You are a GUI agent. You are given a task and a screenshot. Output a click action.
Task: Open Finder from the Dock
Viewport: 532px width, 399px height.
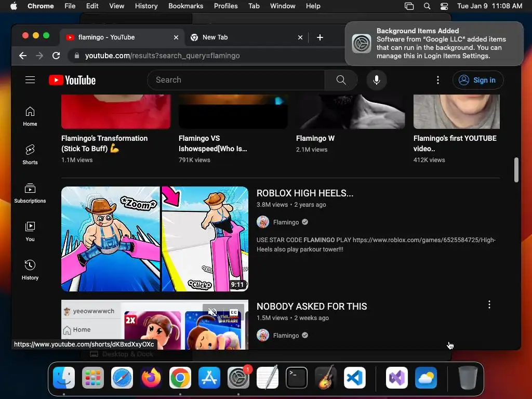(x=64, y=378)
